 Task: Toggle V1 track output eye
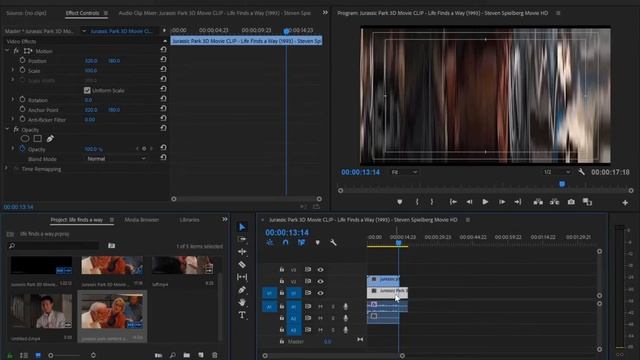(x=320, y=293)
